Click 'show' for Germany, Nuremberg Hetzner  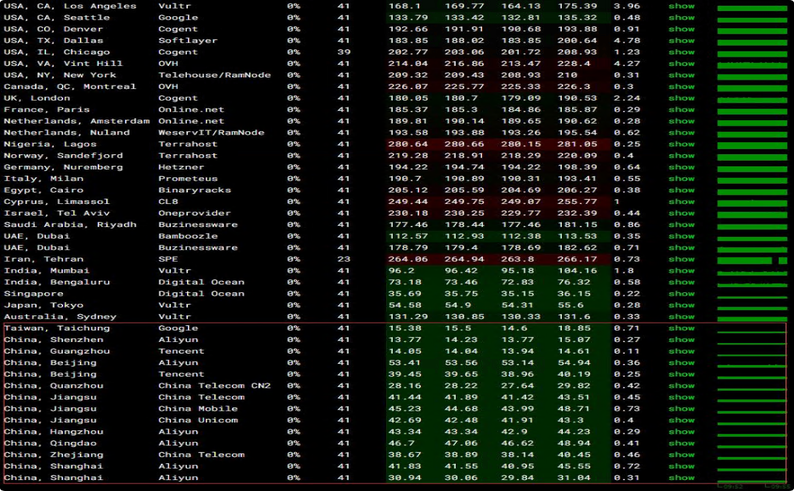point(681,167)
